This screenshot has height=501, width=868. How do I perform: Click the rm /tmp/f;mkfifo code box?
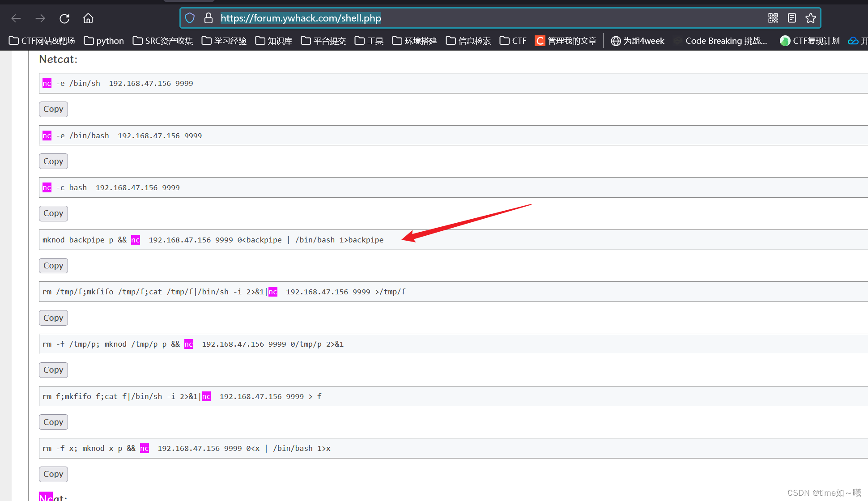[453, 292]
